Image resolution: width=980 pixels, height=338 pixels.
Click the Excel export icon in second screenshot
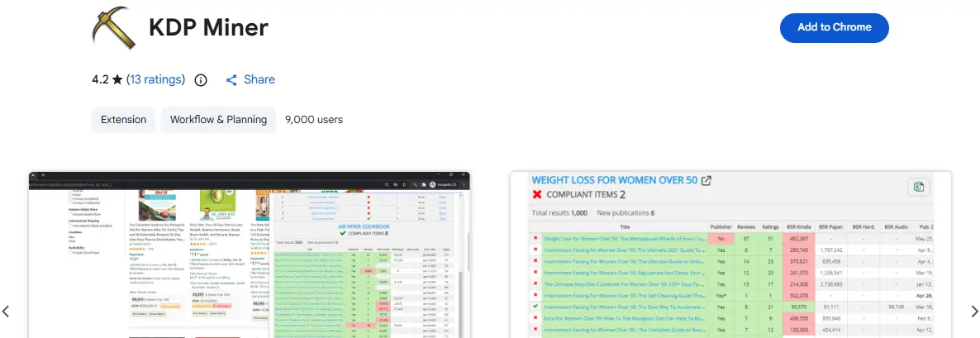click(918, 188)
